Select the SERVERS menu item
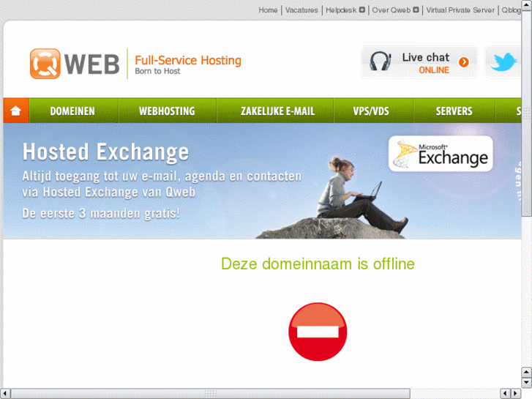The height and width of the screenshot is (399, 532). click(454, 111)
